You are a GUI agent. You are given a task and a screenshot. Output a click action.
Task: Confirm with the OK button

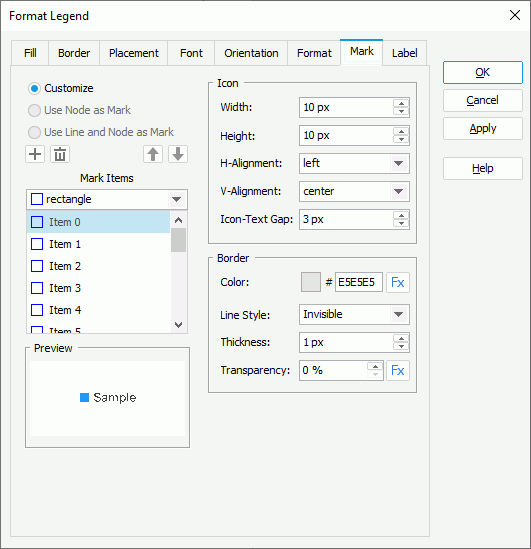coord(483,72)
